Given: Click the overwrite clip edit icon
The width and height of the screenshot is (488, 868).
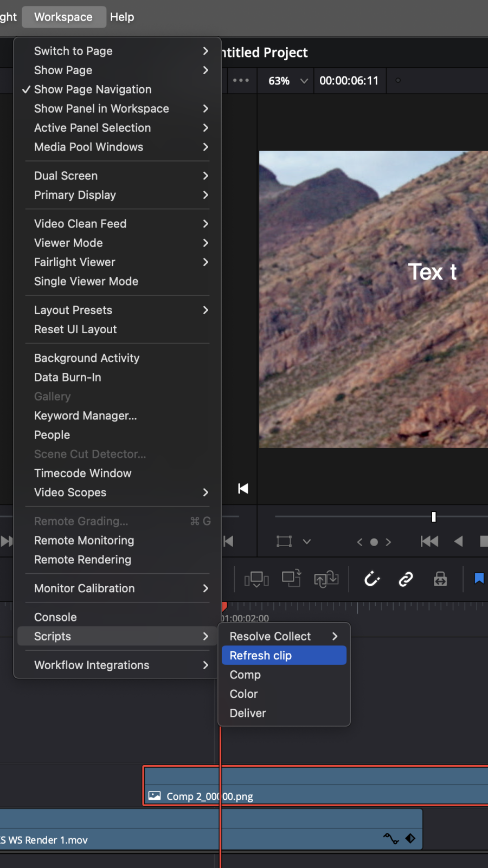Looking at the screenshot, I should tap(292, 579).
